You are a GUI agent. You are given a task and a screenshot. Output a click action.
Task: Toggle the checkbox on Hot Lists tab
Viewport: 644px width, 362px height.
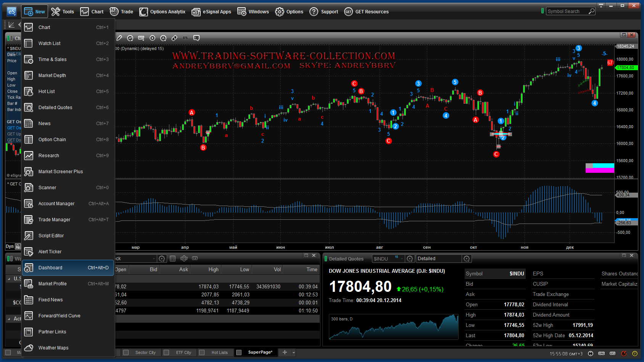pos(202,352)
